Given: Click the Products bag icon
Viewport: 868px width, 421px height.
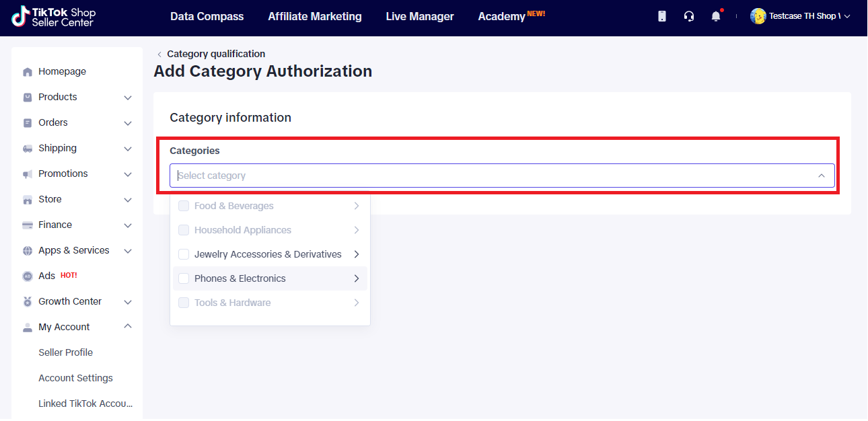Looking at the screenshot, I should coord(28,98).
